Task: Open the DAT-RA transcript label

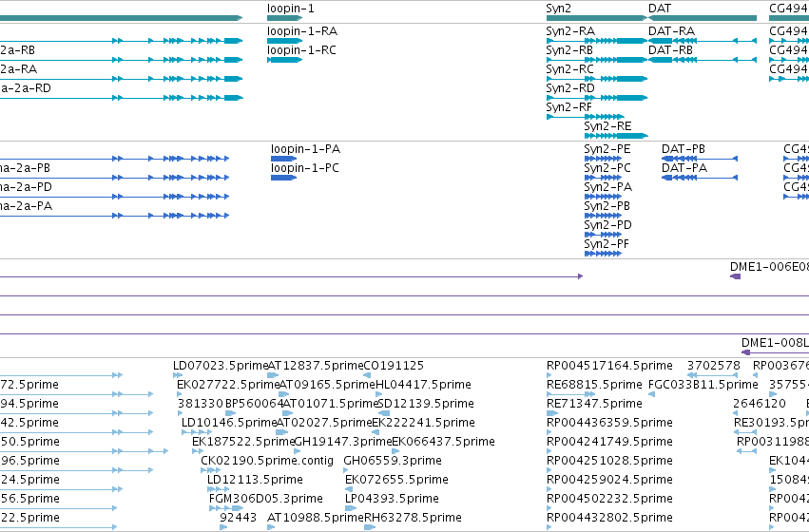Action: [x=672, y=31]
